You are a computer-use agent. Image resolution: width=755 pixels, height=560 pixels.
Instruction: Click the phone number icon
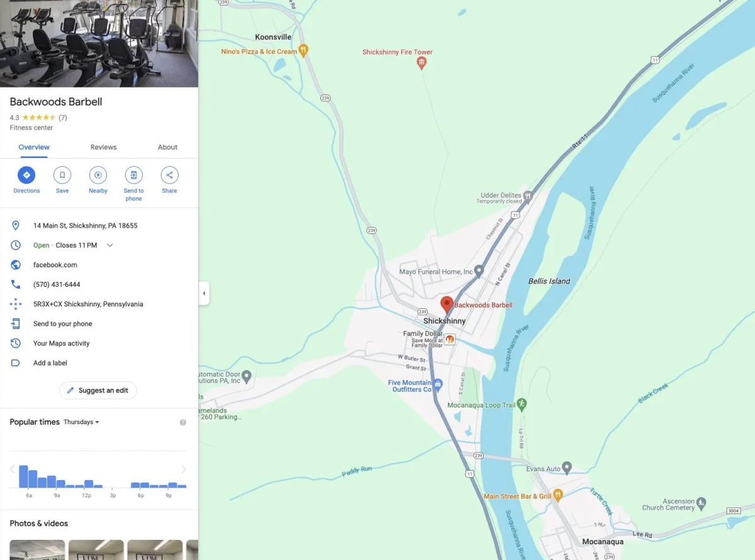pos(16,284)
